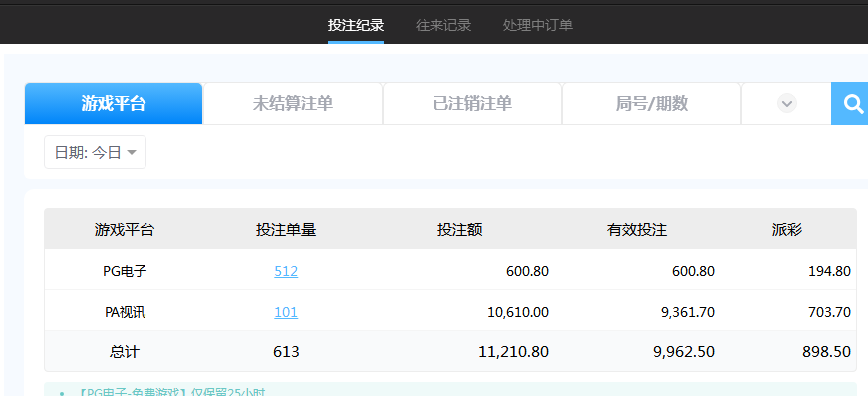Open the 512 bet count link
Viewport: 868px width, 396px height.
pos(286,272)
